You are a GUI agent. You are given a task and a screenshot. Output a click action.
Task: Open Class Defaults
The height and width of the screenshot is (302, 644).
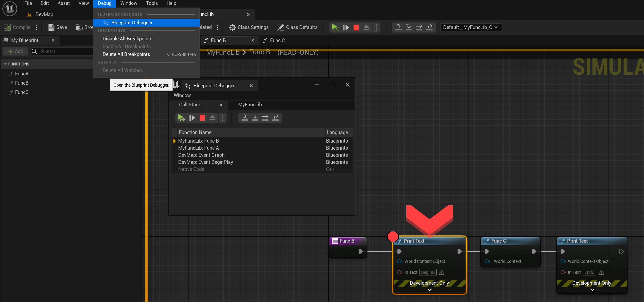point(297,27)
